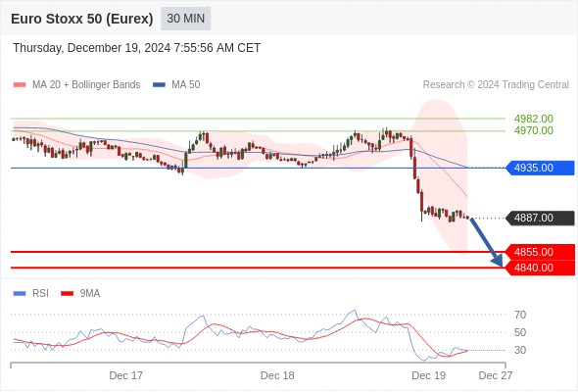Viewport: 578px width, 392px height.
Task: Click the 4982.00 resistance level label
Action: pos(533,119)
